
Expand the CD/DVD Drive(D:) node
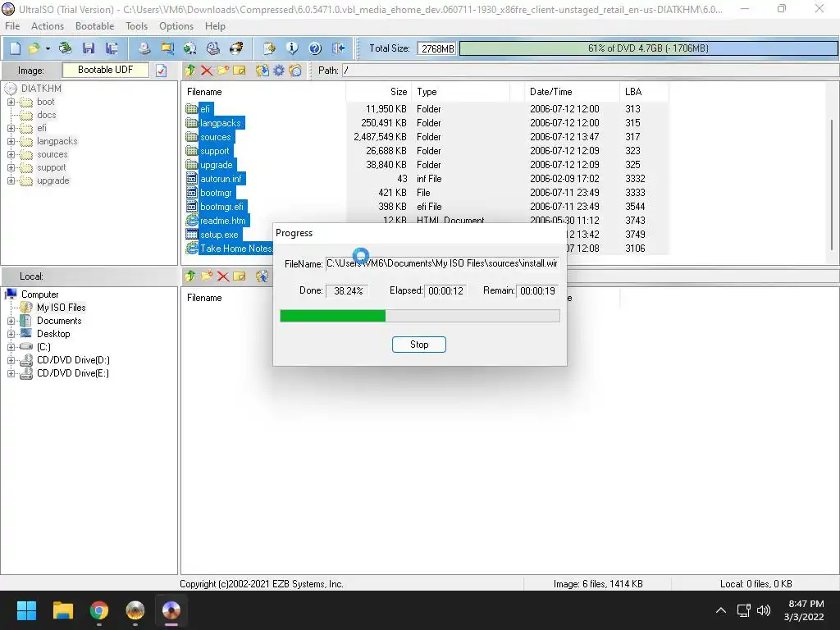tap(11, 360)
